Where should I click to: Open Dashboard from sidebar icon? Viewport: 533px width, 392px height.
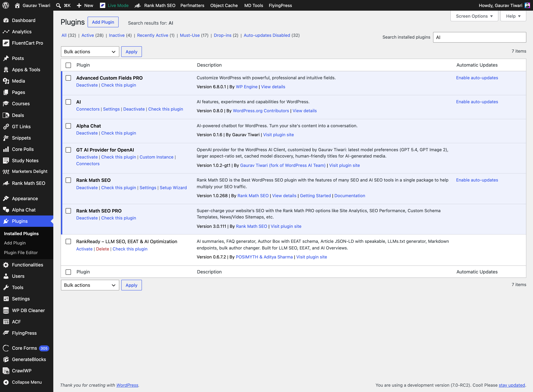coord(6,20)
